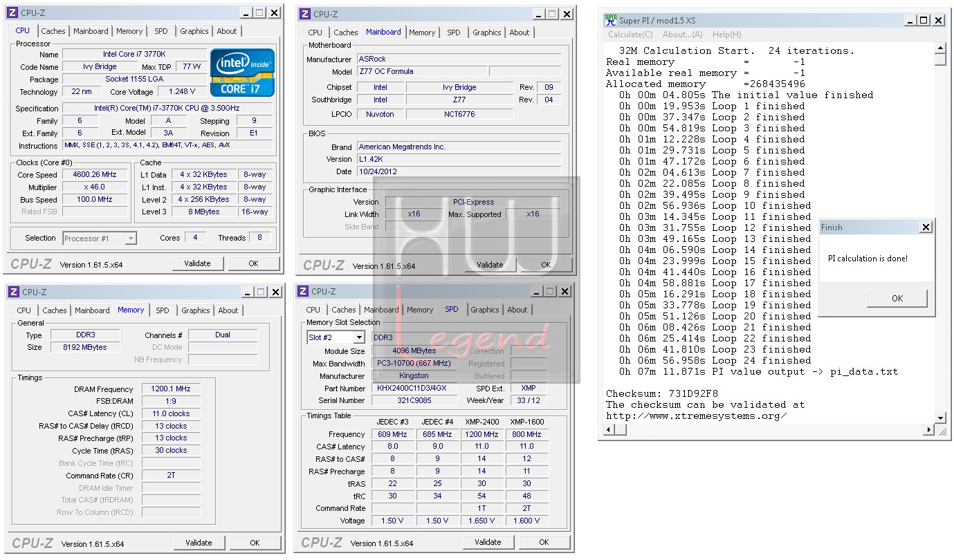Click the Level 3 cache 8 MBytes value

click(x=203, y=212)
